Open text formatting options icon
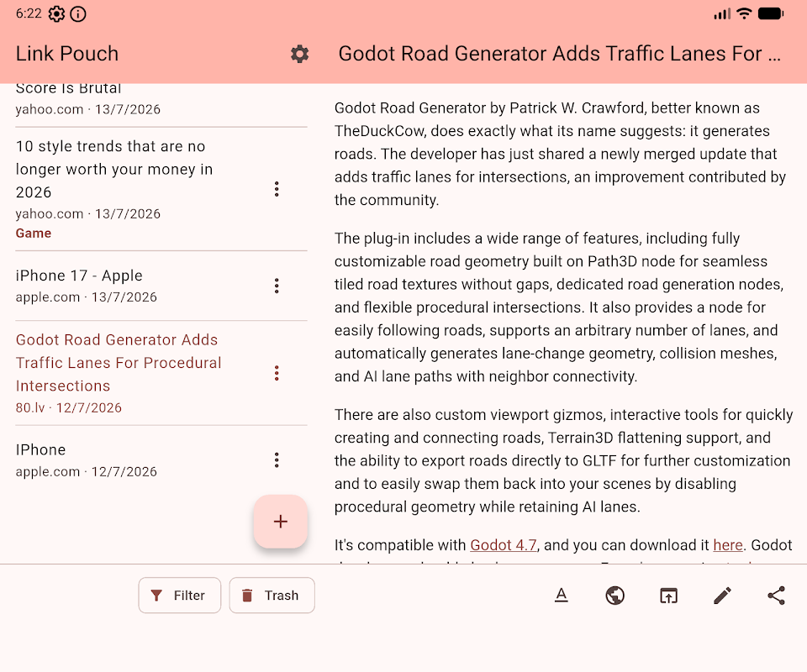Image resolution: width=807 pixels, height=672 pixels. click(561, 596)
